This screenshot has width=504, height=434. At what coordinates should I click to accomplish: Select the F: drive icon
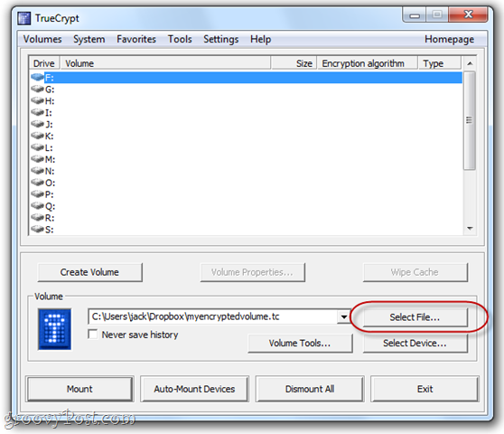(x=37, y=77)
